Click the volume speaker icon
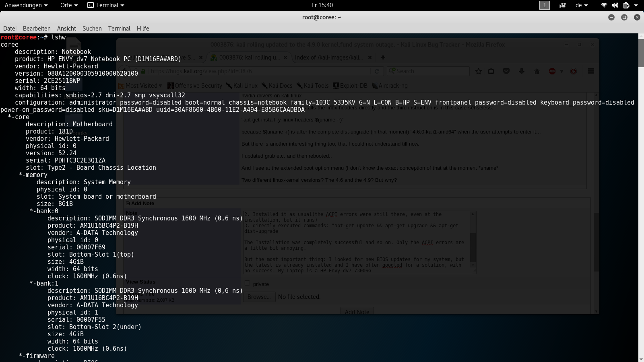Screen dimensions: 644x362 click(x=615, y=5)
